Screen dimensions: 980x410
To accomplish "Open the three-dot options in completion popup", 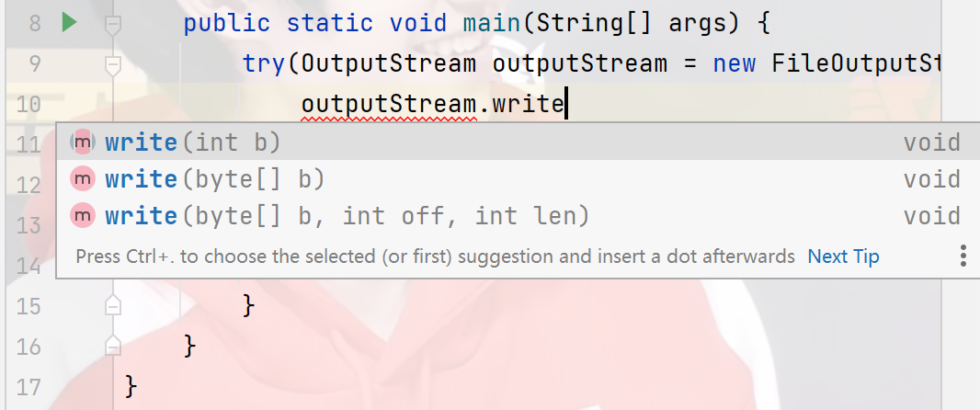I will 963,256.
